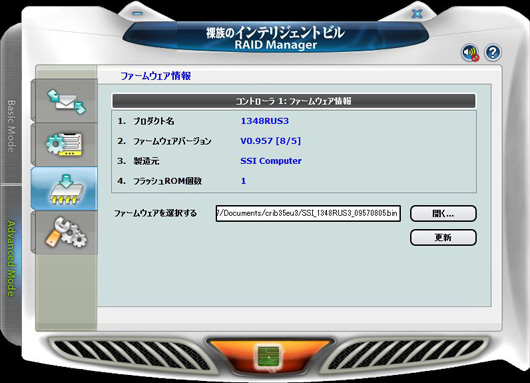Image resolution: width=530 pixels, height=383 pixels.
Task: Click the SSI Computer manufacturer value
Action: (x=271, y=161)
